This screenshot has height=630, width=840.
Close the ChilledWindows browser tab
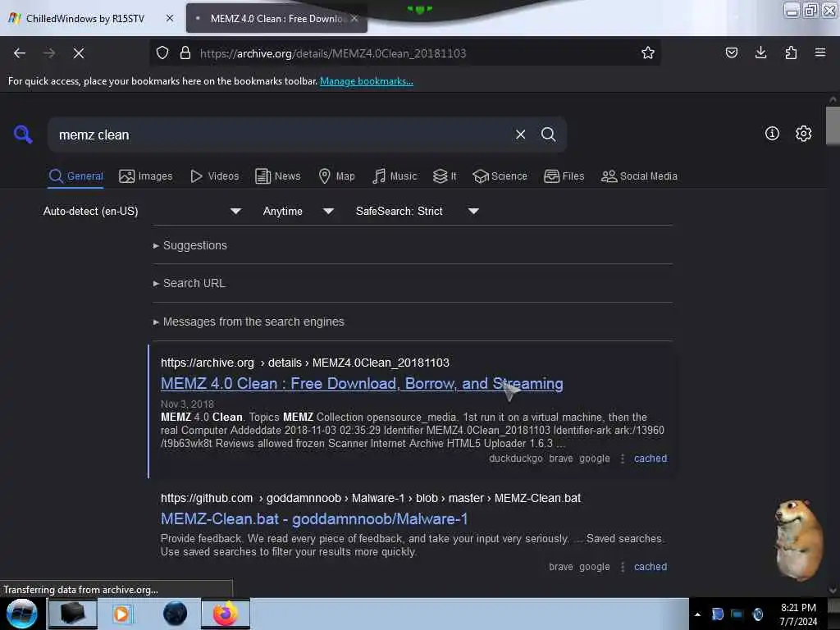(x=169, y=18)
